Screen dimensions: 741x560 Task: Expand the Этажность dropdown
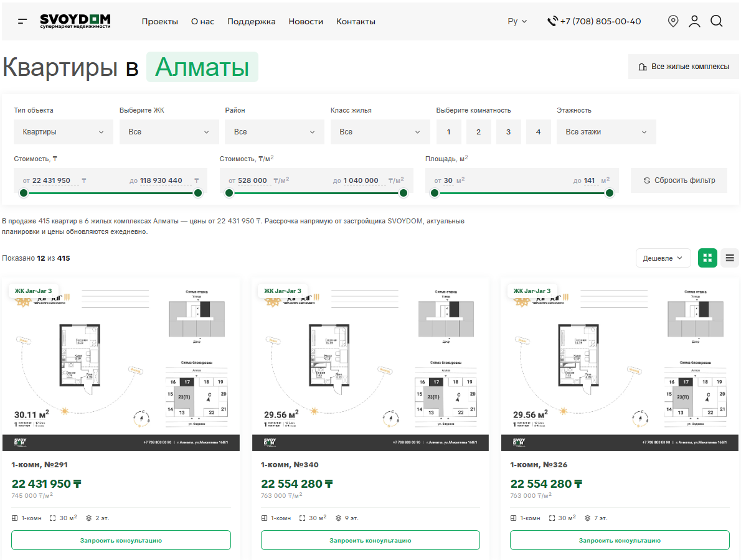pos(606,132)
